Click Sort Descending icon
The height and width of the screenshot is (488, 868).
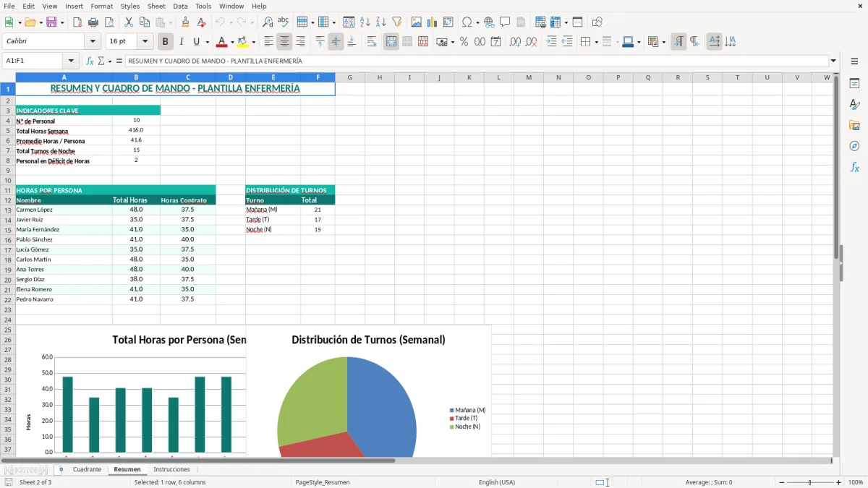tap(381, 22)
